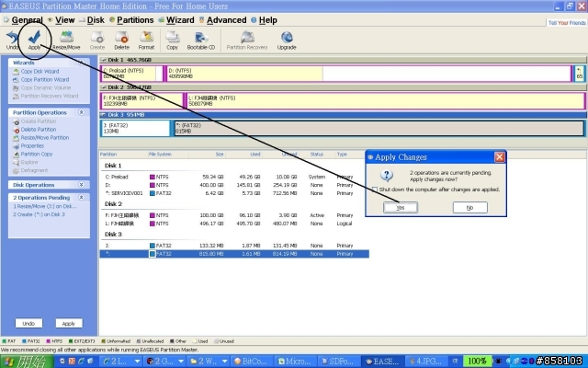This screenshot has width=588, height=368.
Task: Click the sidebar bottom Apply button
Action: coord(69,323)
